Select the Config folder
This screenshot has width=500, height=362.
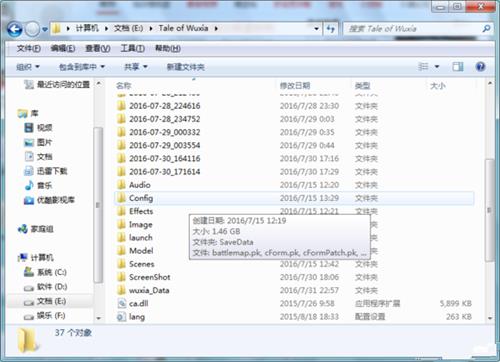pyautogui.click(x=294, y=198)
